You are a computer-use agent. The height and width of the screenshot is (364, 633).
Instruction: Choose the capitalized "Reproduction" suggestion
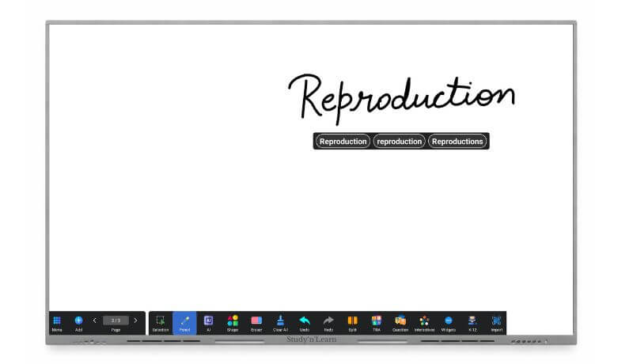pos(343,142)
